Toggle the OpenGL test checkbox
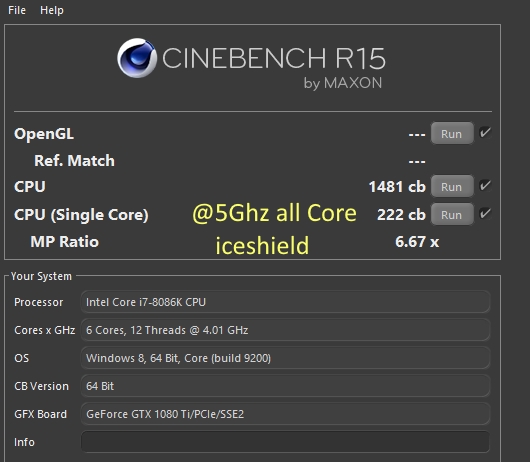 (485, 132)
